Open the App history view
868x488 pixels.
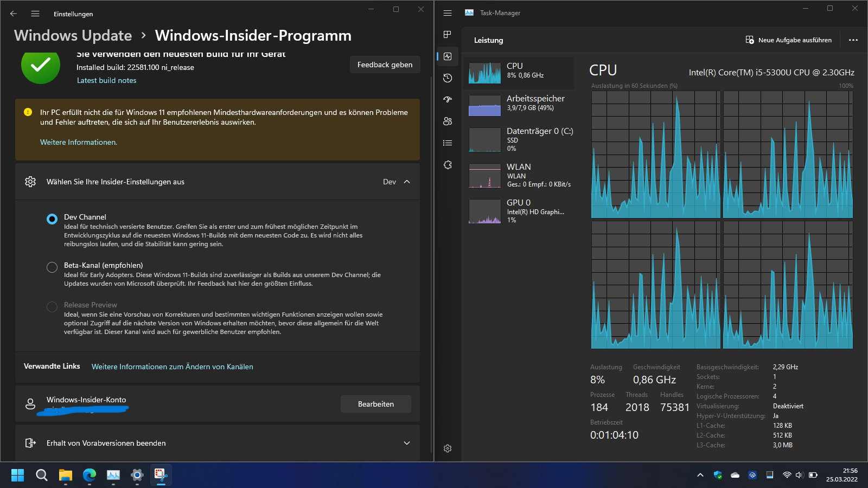tap(447, 78)
